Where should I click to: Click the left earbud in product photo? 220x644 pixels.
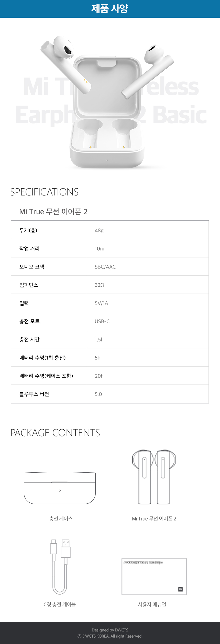coord(65,61)
